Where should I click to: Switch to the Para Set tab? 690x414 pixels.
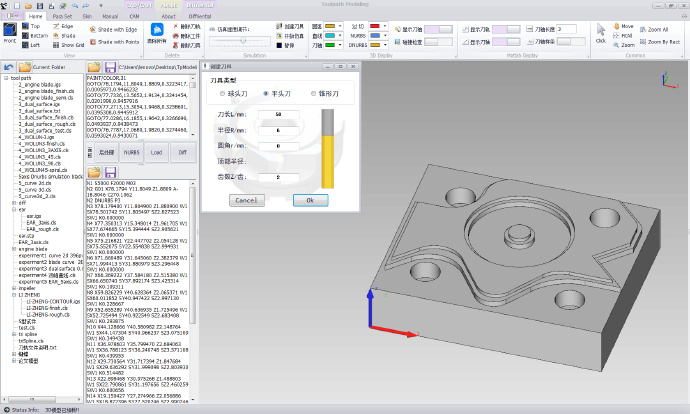62,16
